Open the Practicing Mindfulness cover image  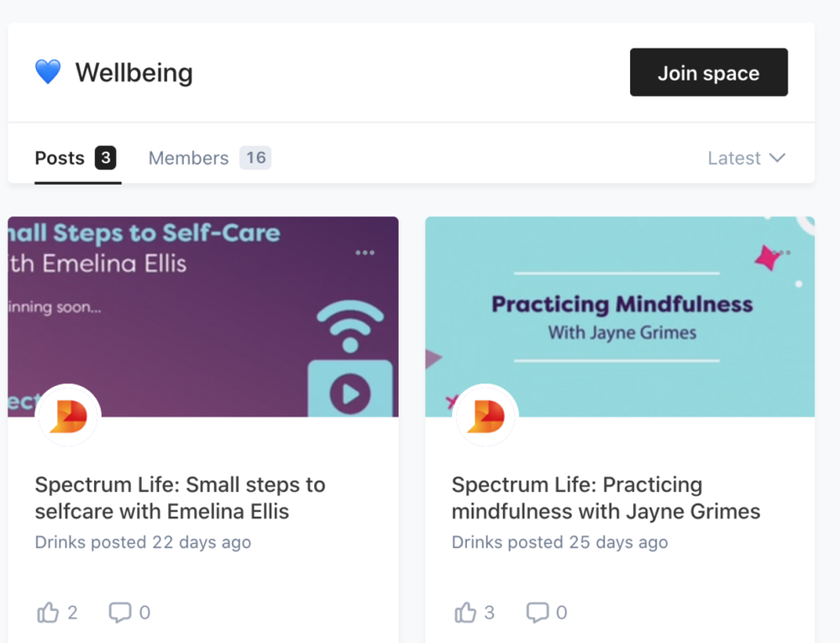pos(620,316)
